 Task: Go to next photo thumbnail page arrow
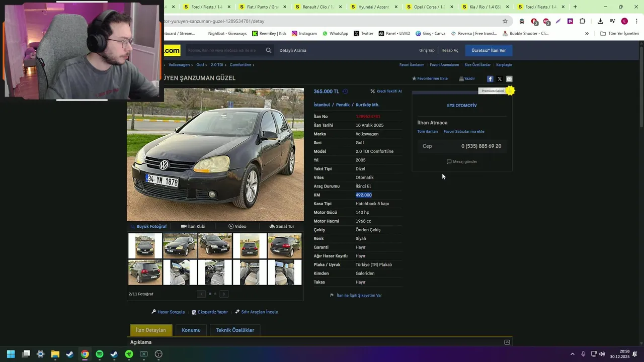point(224,294)
